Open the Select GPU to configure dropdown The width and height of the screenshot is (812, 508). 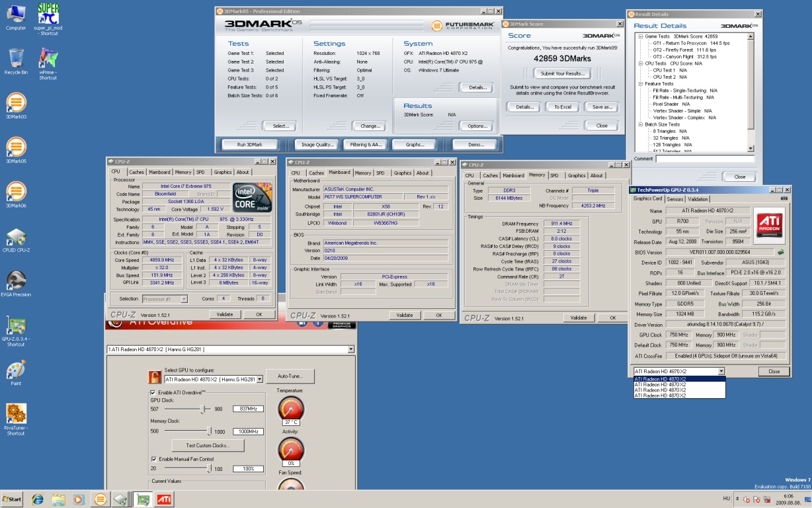point(259,379)
